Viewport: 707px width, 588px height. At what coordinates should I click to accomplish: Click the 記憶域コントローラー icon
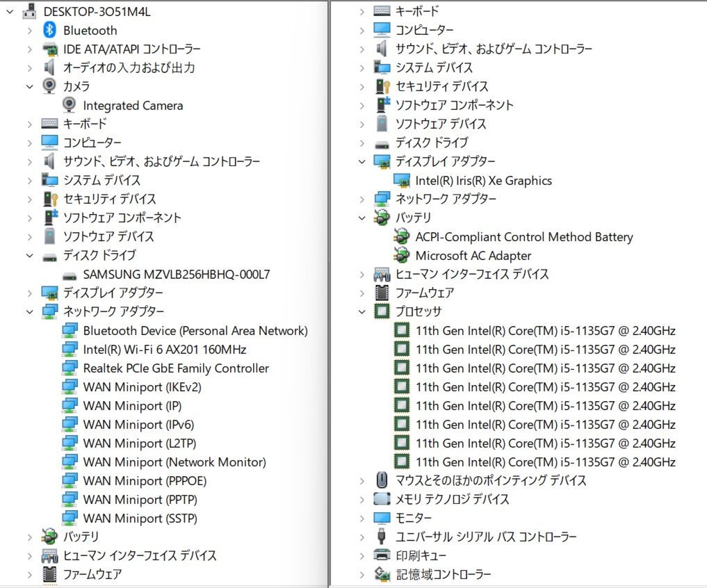(x=382, y=573)
